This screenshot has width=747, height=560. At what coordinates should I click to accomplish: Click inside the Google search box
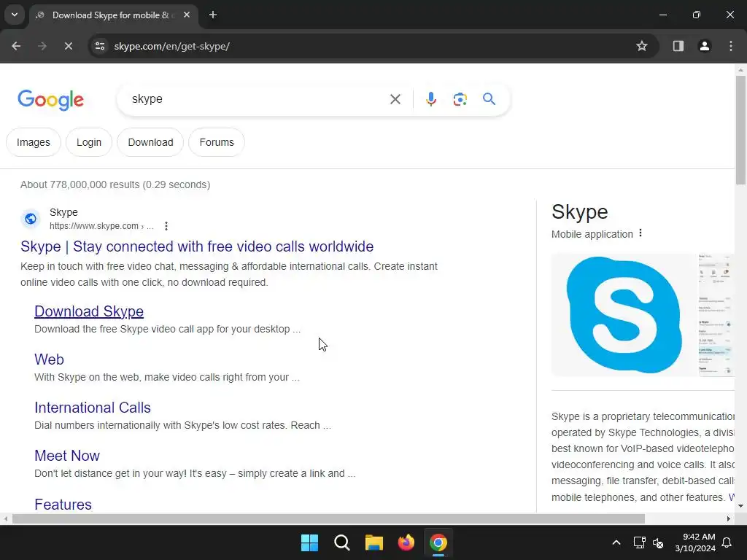tap(258, 99)
